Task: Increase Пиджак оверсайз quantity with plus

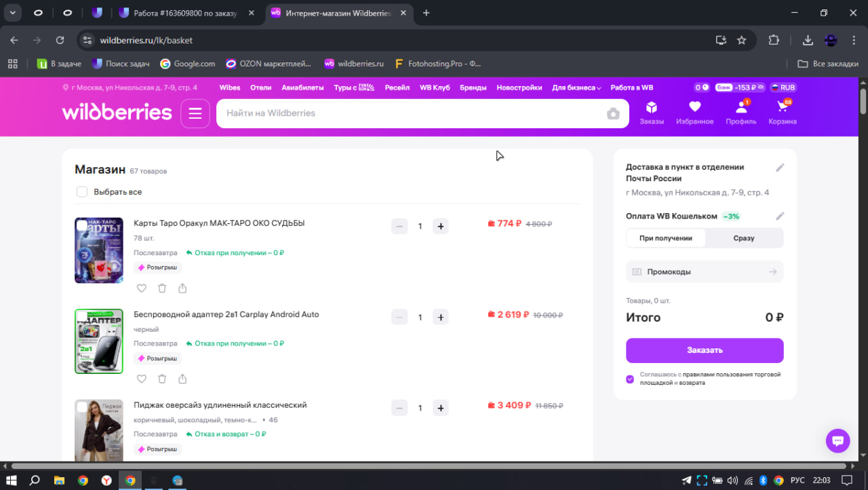Action: tap(440, 408)
